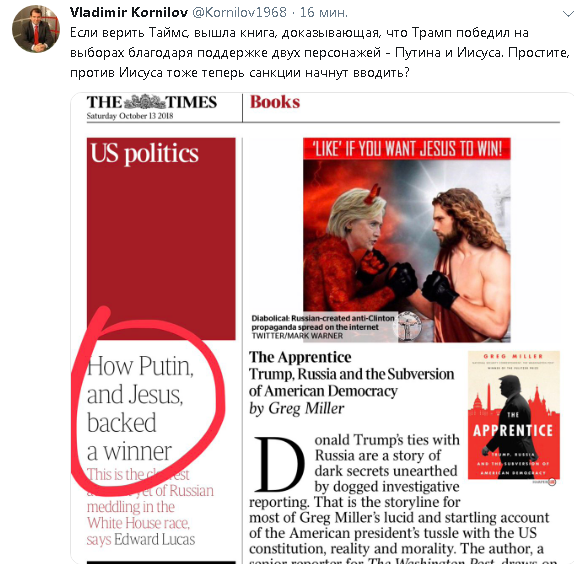Click the Vladimir Kornilov display name

(129, 12)
